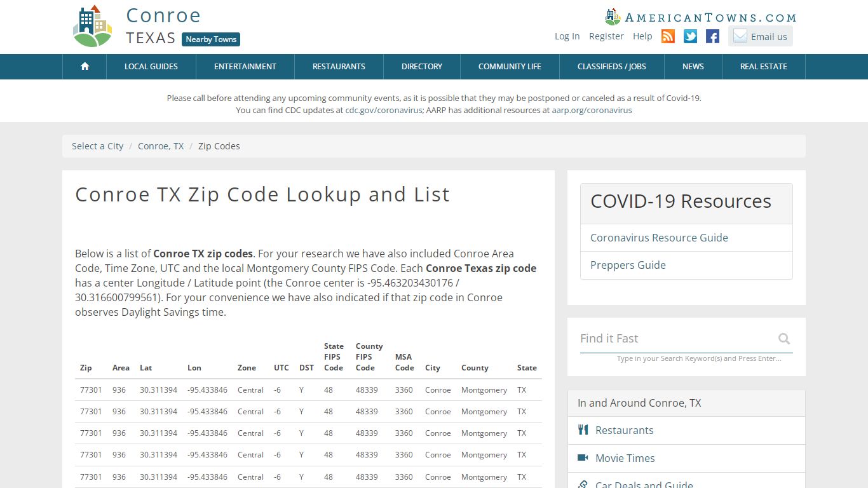Open the AmericanTowns.com logo
This screenshot has width=868, height=488.
click(700, 17)
